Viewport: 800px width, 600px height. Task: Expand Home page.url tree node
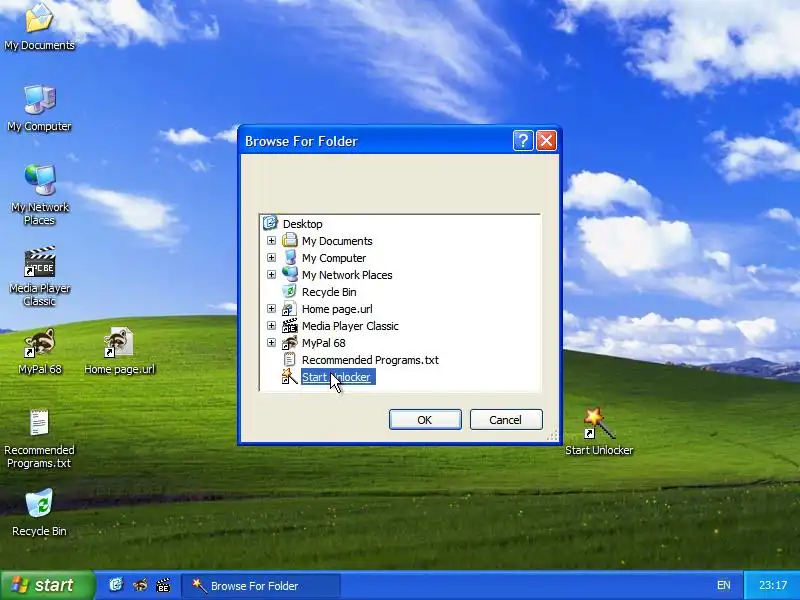coord(271,308)
